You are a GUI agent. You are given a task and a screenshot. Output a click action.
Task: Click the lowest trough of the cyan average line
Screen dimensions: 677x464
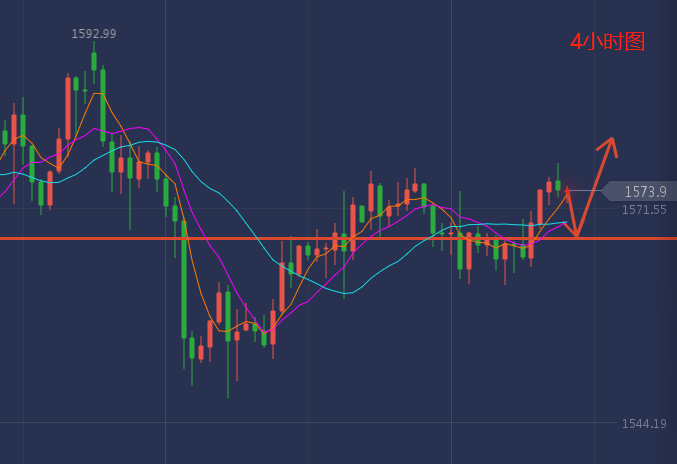[346, 293]
